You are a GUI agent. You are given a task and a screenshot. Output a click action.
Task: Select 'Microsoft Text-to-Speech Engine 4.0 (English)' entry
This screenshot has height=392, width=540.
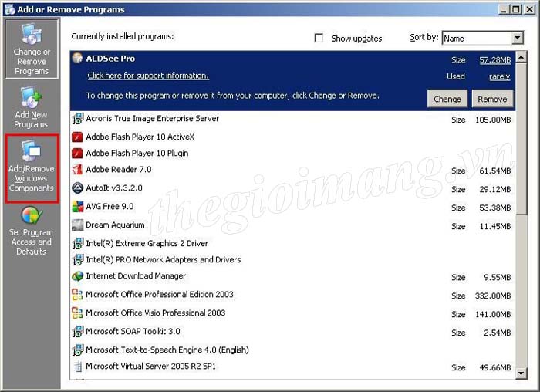[x=167, y=350]
